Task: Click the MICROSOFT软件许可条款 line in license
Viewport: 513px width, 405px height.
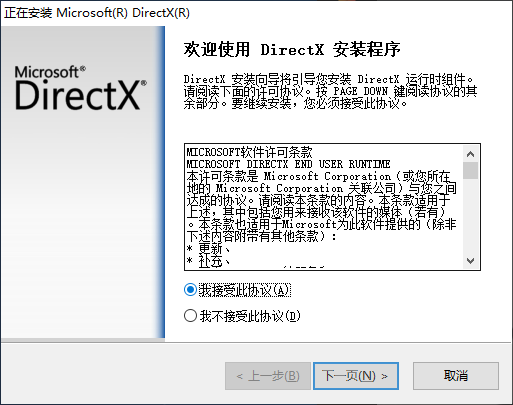Action: click(x=249, y=152)
